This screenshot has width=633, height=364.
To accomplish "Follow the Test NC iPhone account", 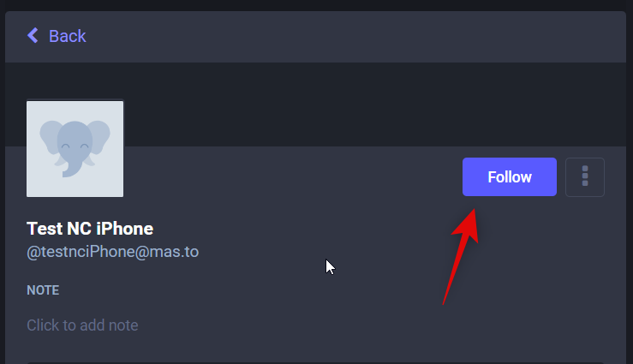I will tap(509, 177).
